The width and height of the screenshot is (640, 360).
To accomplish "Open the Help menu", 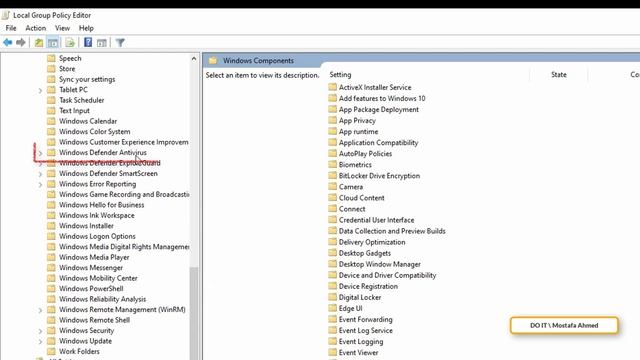I will pos(86,28).
